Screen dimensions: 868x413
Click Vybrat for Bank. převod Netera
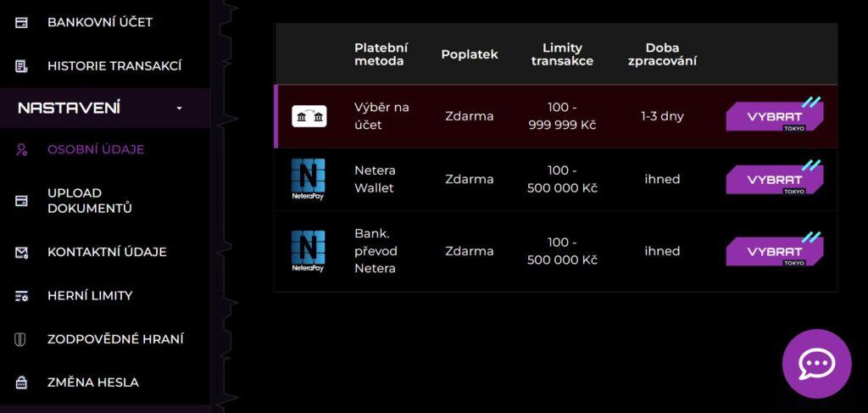coord(775,251)
